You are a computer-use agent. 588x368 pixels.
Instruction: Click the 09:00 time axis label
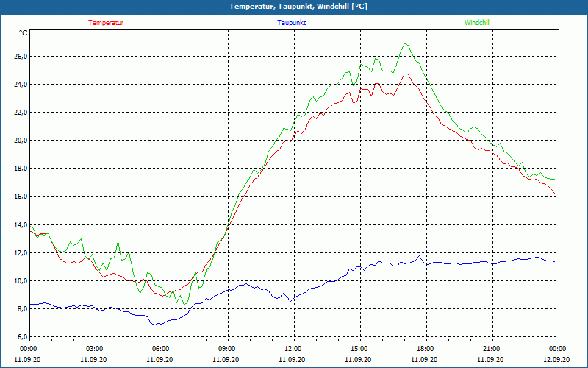(x=227, y=349)
